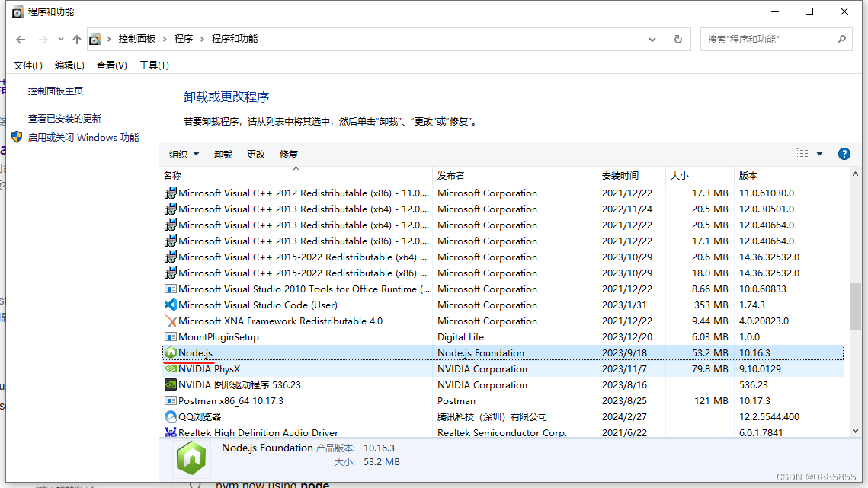Go up one level with the up arrow
The height and width of the screenshot is (488, 868).
click(77, 40)
